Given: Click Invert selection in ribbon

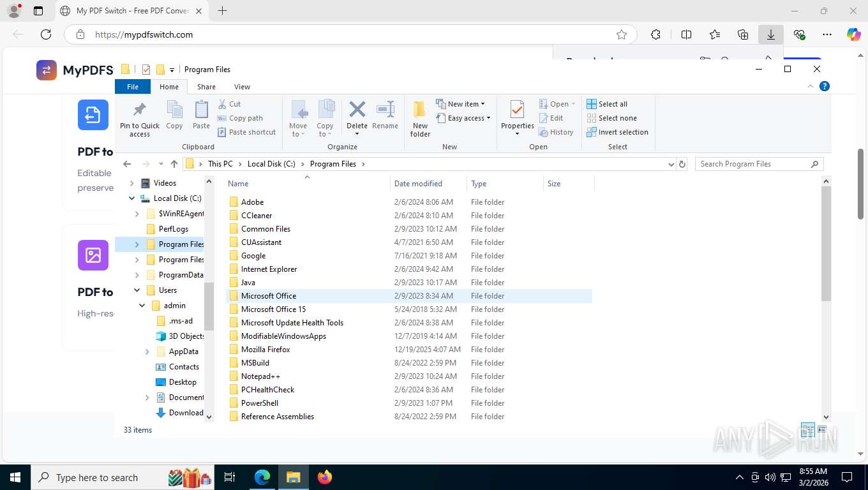Looking at the screenshot, I should [x=617, y=132].
